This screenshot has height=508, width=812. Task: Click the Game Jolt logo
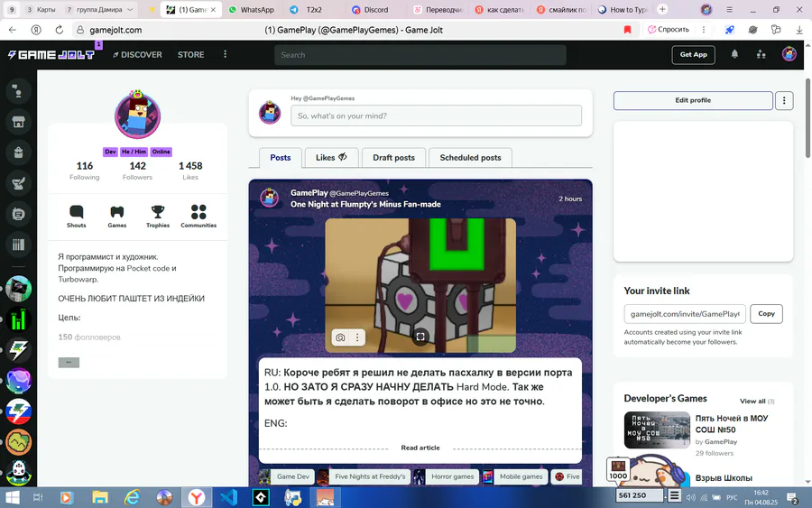point(51,54)
